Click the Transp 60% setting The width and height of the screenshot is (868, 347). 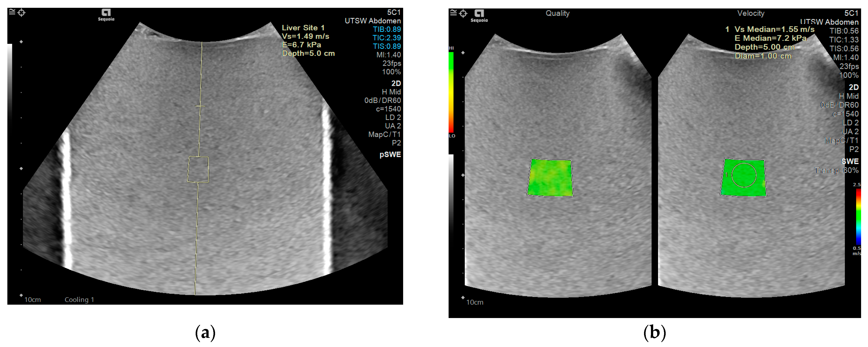click(836, 170)
